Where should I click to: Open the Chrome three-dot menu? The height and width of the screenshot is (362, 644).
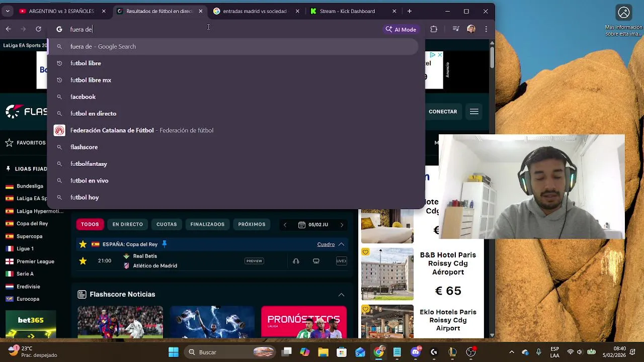(x=486, y=29)
